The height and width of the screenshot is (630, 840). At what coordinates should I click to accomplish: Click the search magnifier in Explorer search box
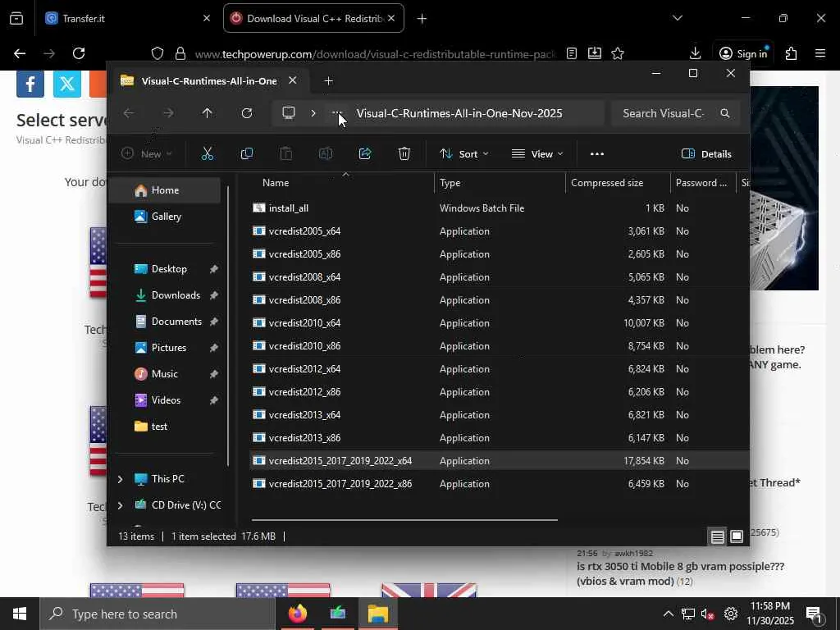(725, 113)
